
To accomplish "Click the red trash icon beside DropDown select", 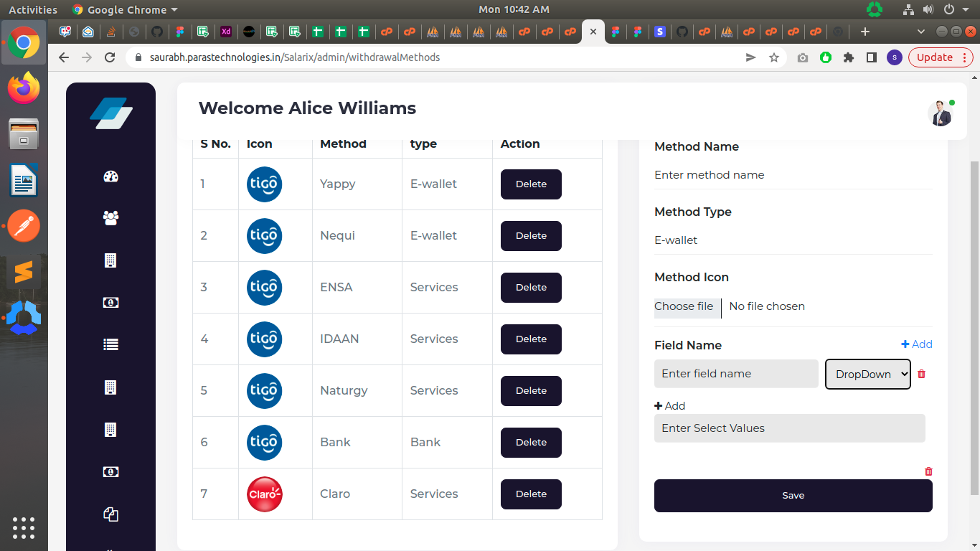I will 922,374.
